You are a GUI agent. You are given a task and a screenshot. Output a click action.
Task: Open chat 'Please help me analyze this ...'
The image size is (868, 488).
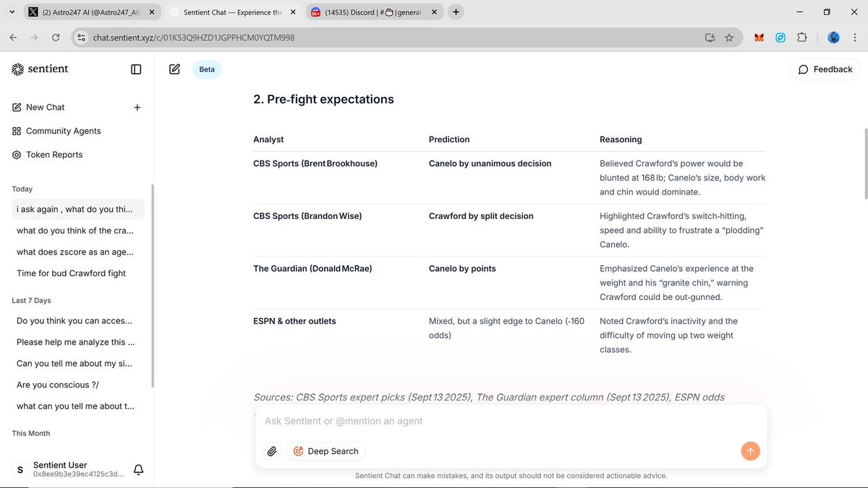[78, 342]
